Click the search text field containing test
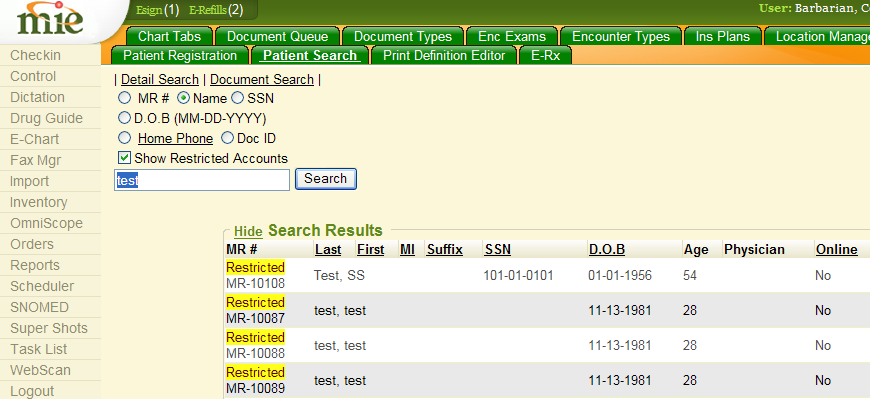Viewport: 870px width, 399px height. 202,180
